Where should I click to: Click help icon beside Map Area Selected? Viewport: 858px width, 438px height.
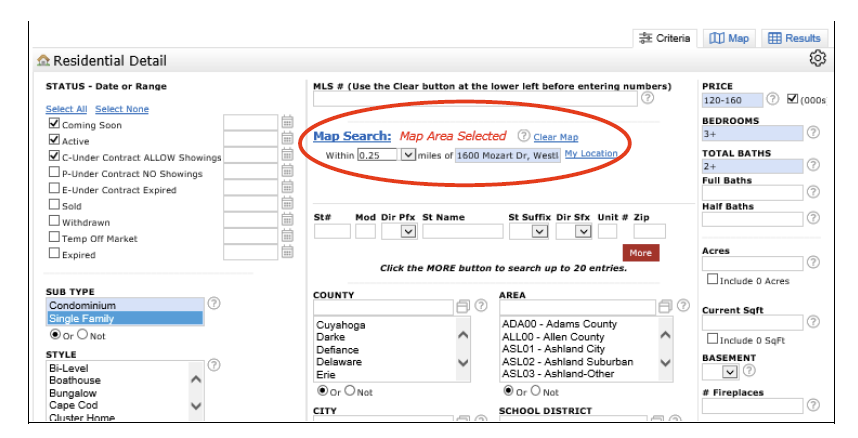(x=524, y=136)
